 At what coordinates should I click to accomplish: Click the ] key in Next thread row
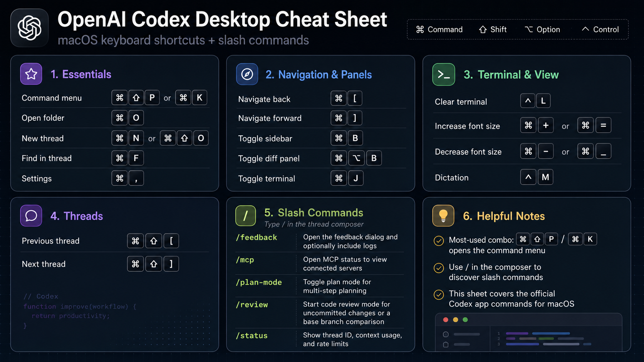click(x=171, y=264)
